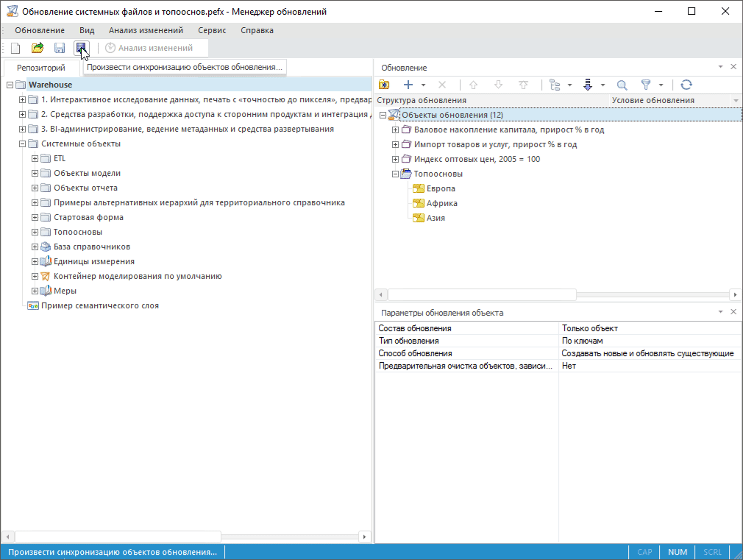Click the Состав обновления value Только объект
Image resolution: width=743 pixels, height=560 pixels.
click(650, 328)
